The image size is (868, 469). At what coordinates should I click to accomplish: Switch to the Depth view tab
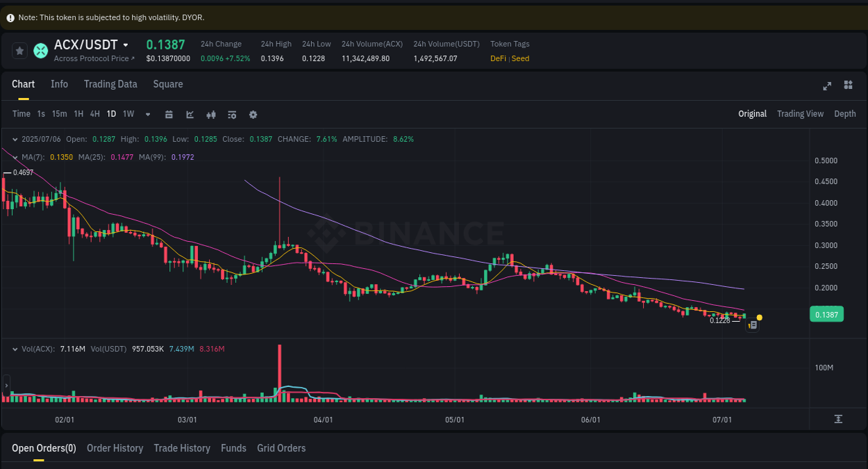point(845,113)
